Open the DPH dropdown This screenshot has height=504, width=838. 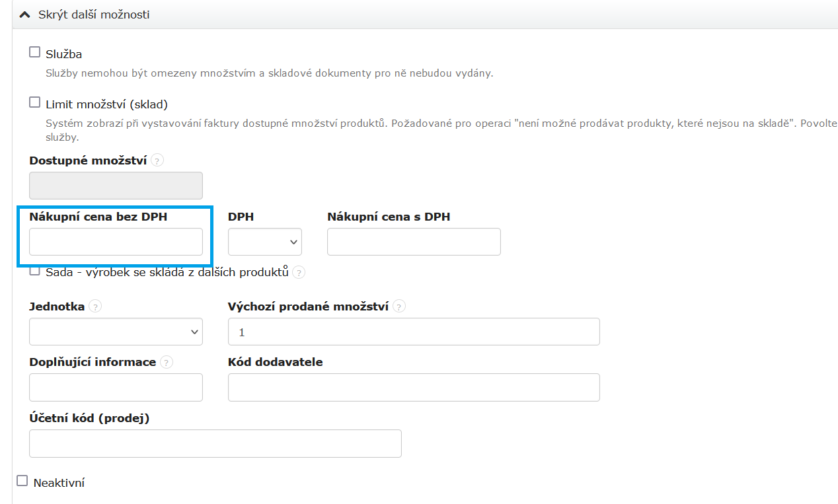[265, 242]
